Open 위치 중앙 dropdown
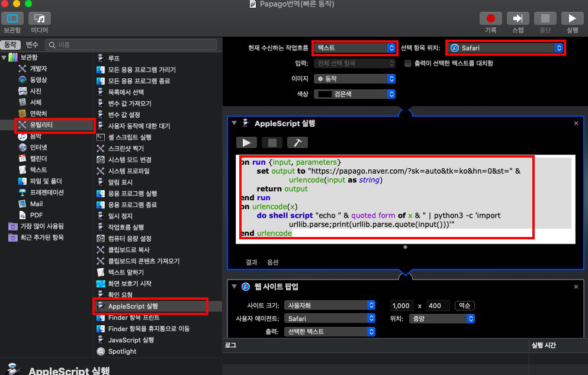Screen dimensions: 588x375 click(442, 318)
